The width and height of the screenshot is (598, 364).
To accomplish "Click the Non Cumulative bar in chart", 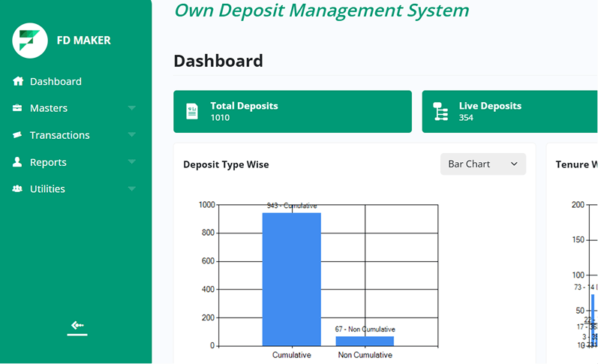I will click(x=365, y=341).
